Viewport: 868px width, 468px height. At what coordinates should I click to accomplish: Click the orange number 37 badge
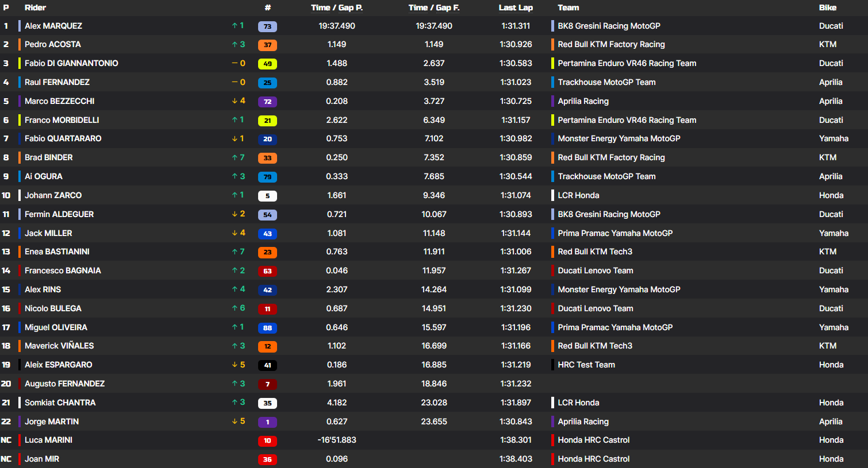(267, 45)
